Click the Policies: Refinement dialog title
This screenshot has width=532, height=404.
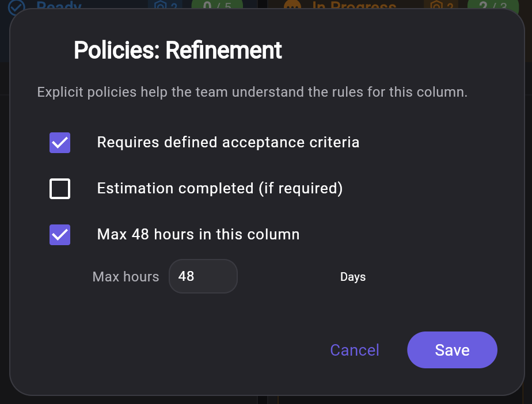(x=177, y=50)
